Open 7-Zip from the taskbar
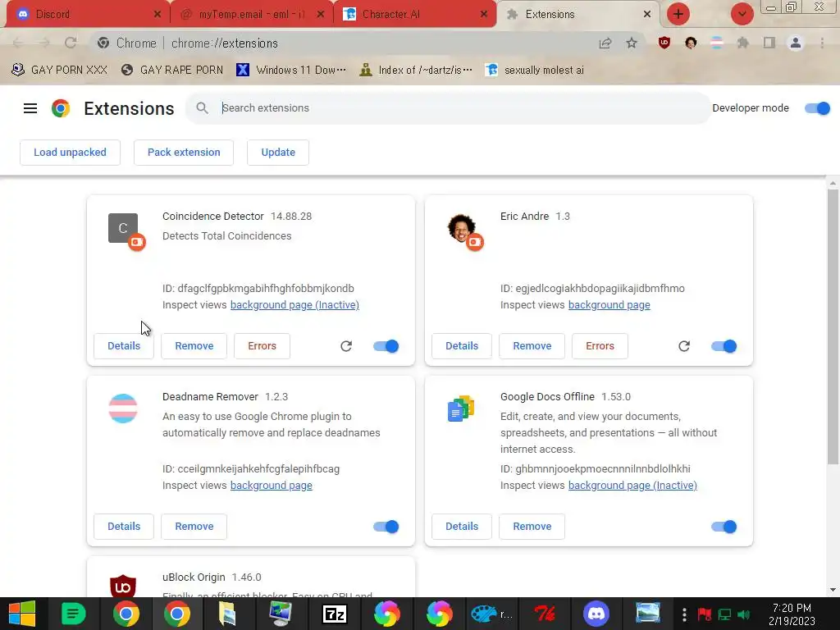The width and height of the screenshot is (840, 630). tap(335, 614)
